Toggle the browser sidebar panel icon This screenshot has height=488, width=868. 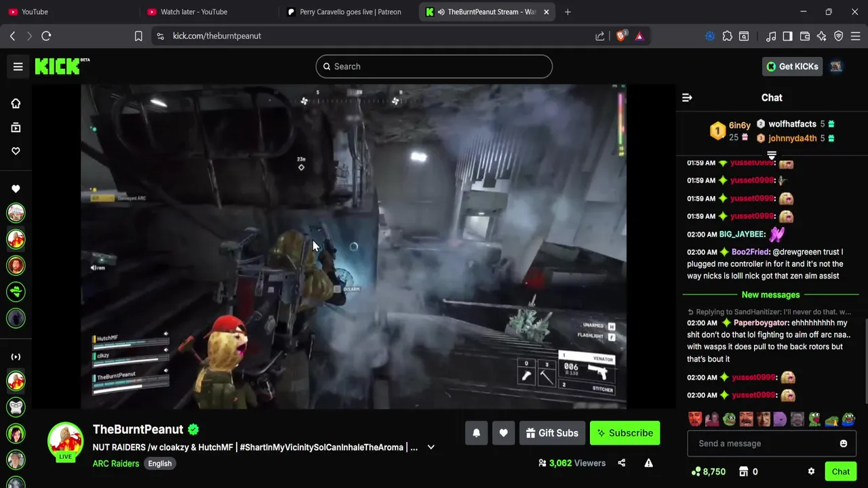pos(787,36)
